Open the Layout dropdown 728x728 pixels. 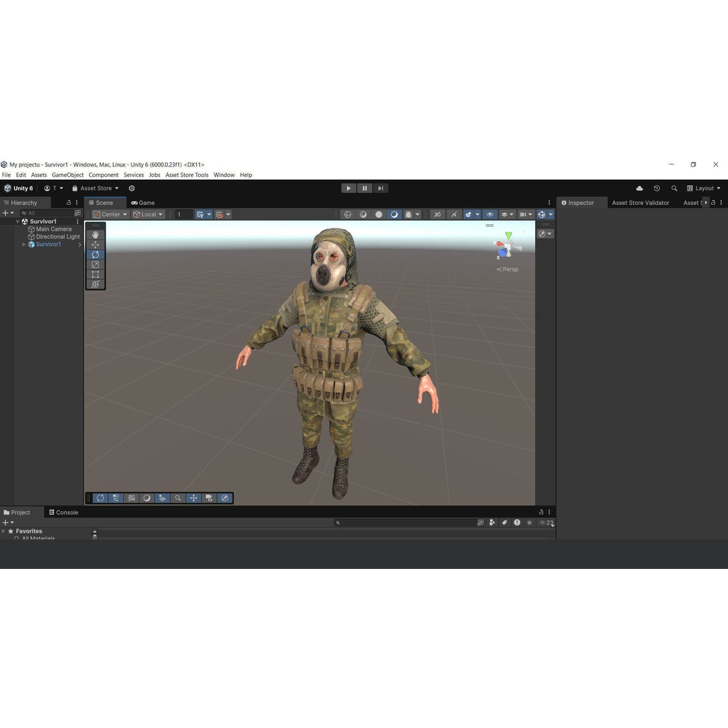pos(704,188)
